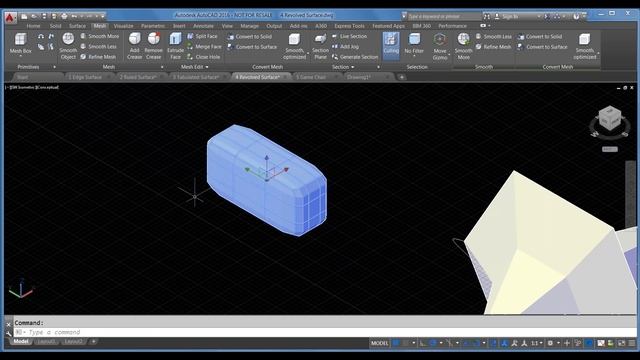This screenshot has width=640, height=360.
Task: Expand the Mesh Box primitive dropdown arrow
Action: tap(20, 56)
